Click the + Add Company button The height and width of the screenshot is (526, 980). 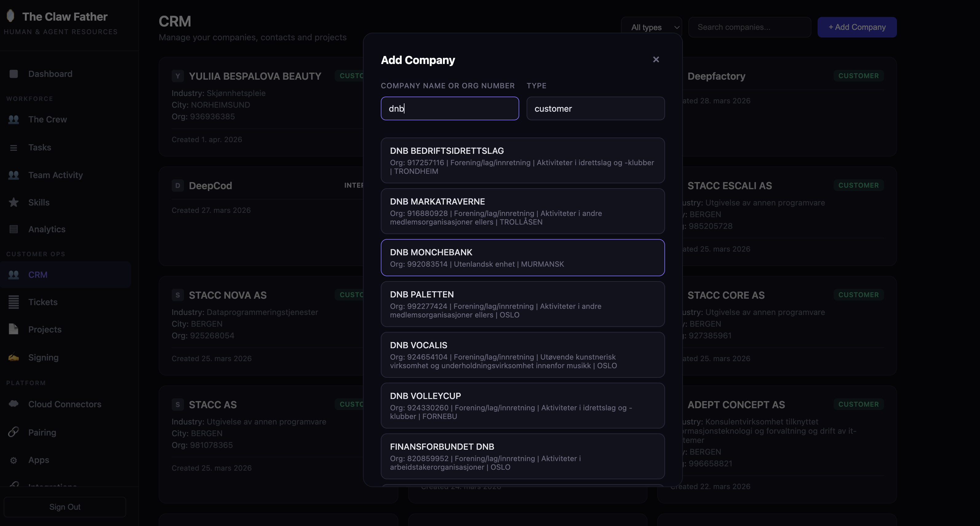857,27
